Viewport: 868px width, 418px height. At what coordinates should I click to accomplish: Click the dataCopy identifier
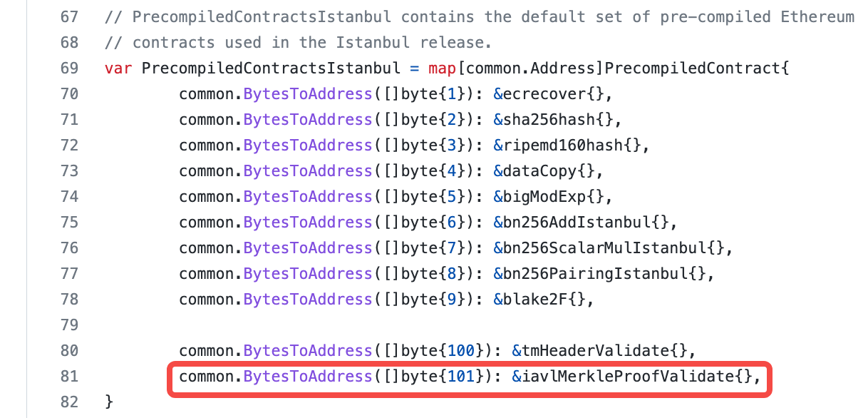click(x=539, y=171)
